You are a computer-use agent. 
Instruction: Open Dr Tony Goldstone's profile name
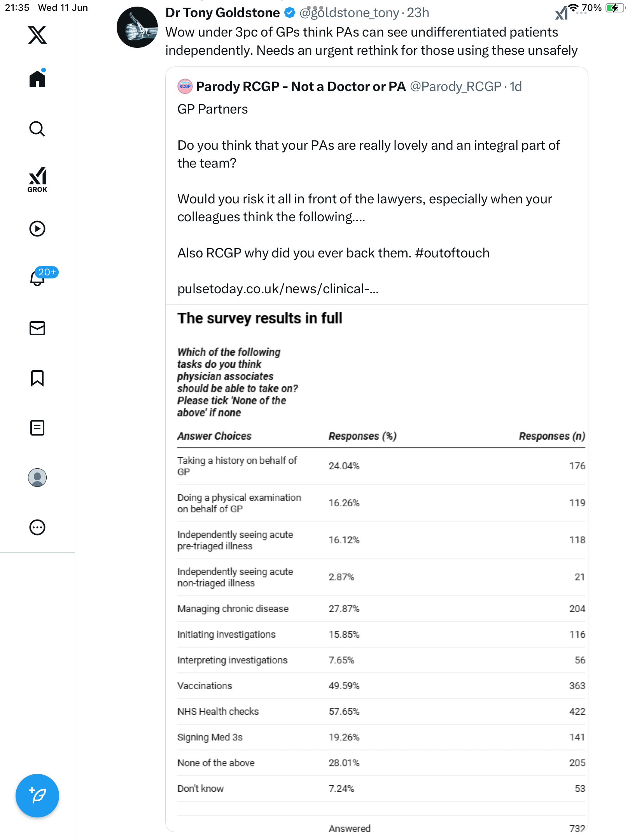click(x=222, y=13)
